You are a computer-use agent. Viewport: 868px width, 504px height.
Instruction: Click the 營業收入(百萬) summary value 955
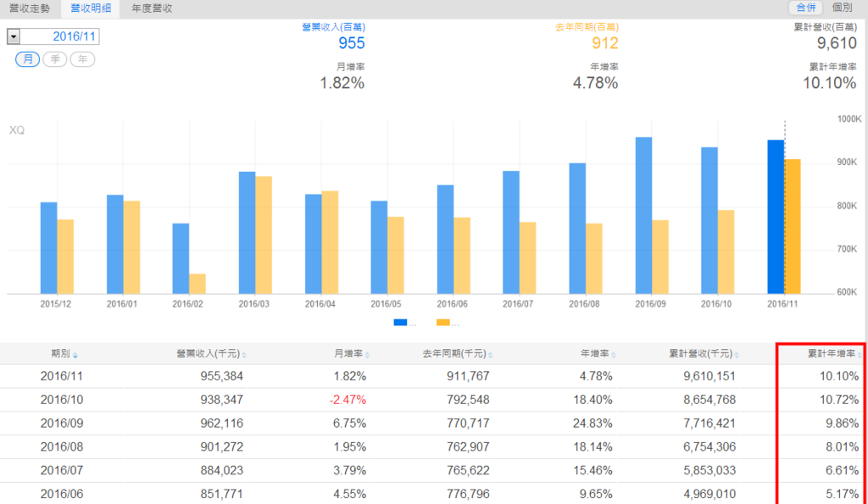click(352, 43)
